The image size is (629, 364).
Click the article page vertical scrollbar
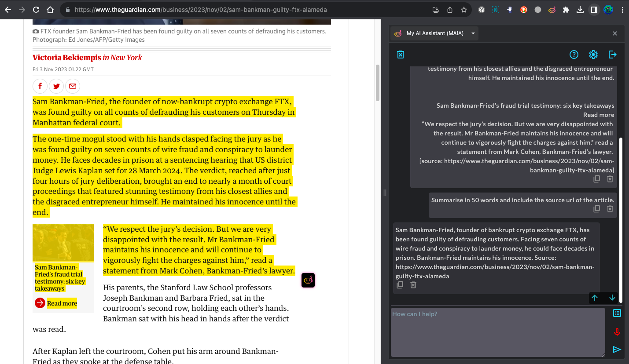coord(377,83)
